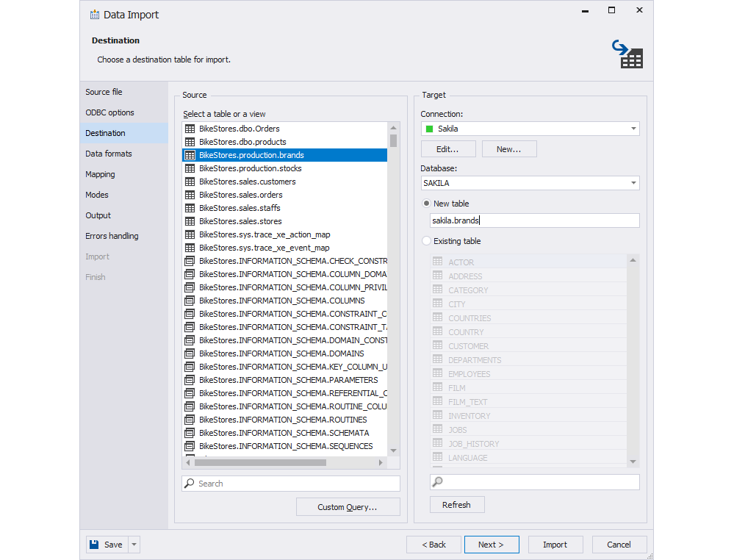Click into the sakila.brands table name field
The height and width of the screenshot is (560, 734).
[x=535, y=220]
